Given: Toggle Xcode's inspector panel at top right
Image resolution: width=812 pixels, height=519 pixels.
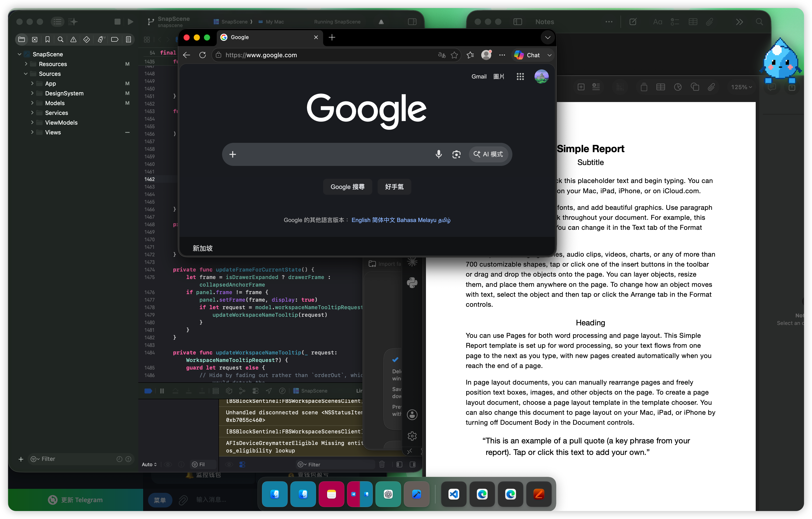Looking at the screenshot, I should pos(412,22).
